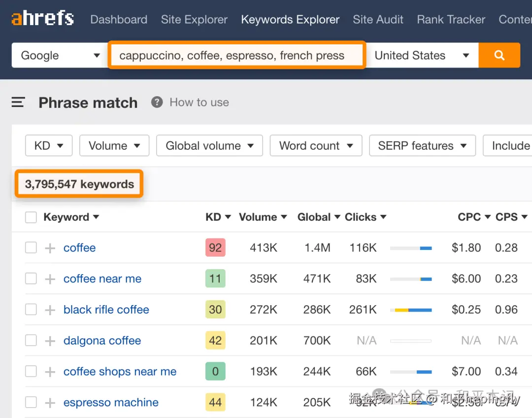This screenshot has width=532, height=418.
Task: Open the KD filter dropdown
Action: tap(49, 146)
